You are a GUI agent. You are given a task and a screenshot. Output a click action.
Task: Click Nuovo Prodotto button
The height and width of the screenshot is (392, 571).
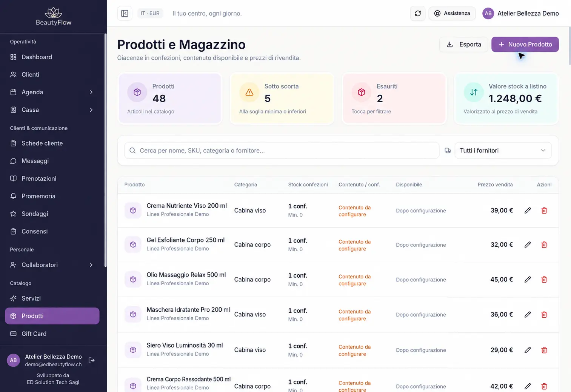pyautogui.click(x=525, y=45)
